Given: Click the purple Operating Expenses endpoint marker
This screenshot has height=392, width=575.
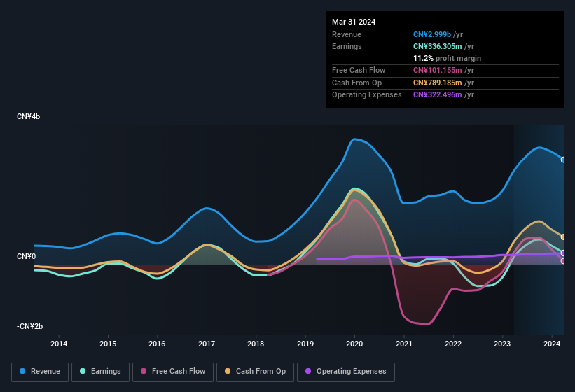Looking at the screenshot, I should pyautogui.click(x=563, y=253).
